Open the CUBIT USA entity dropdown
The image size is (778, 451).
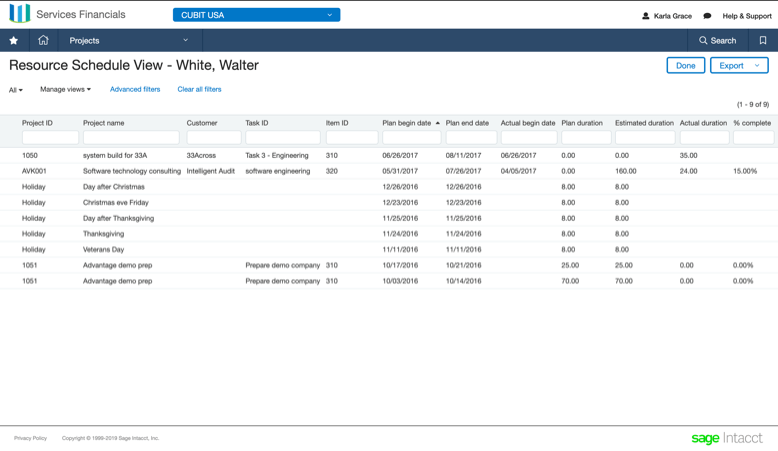point(257,15)
